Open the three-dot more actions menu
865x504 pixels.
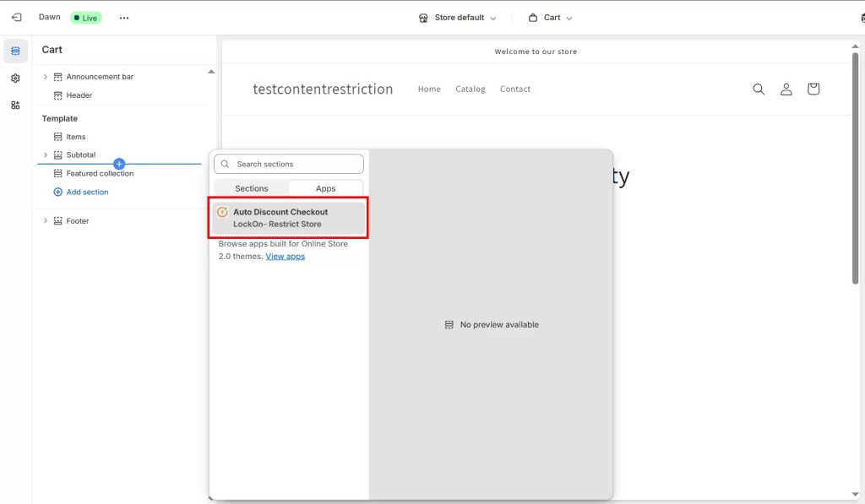[124, 18]
